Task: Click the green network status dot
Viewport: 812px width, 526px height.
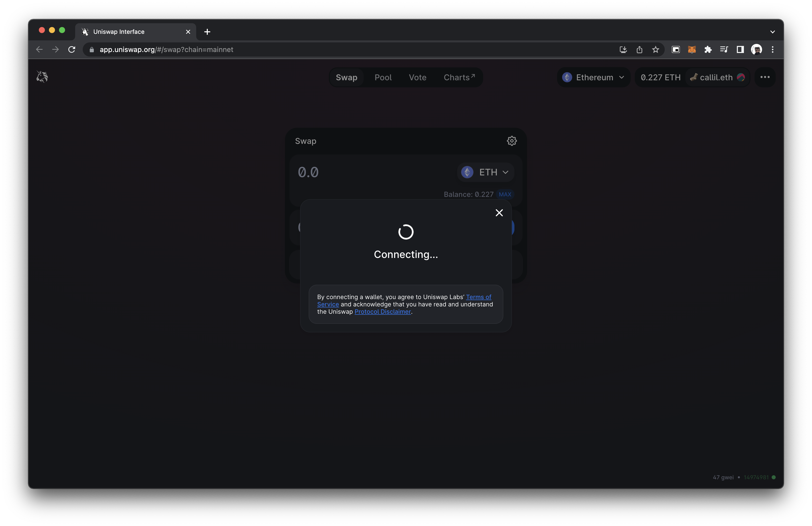Action: coord(774,477)
